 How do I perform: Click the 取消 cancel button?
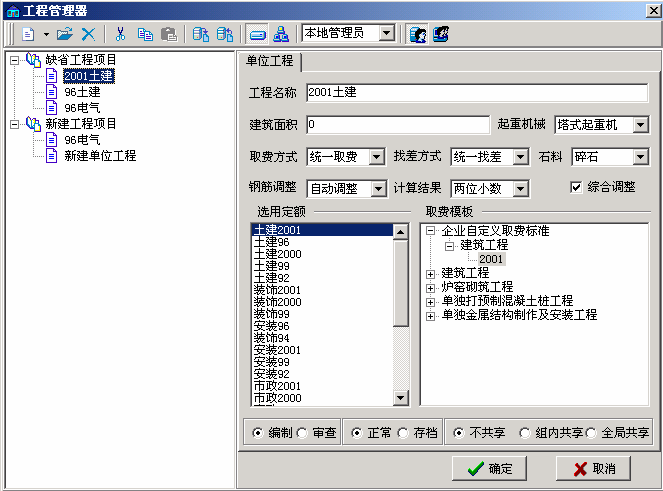coord(593,469)
